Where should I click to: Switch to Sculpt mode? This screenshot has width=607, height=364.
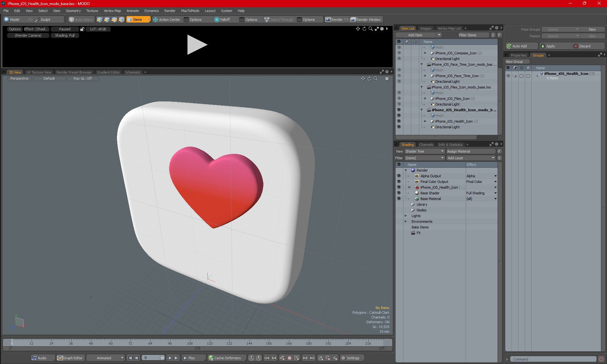point(49,20)
